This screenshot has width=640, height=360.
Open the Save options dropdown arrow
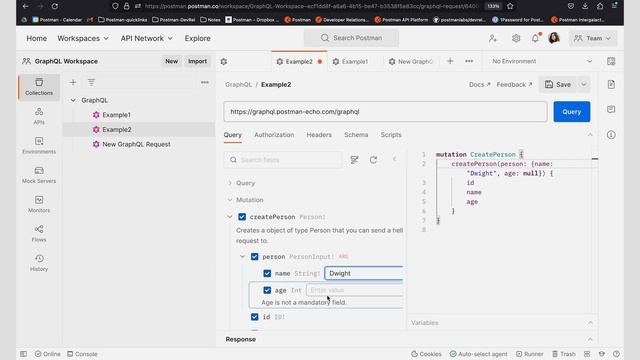pos(584,84)
